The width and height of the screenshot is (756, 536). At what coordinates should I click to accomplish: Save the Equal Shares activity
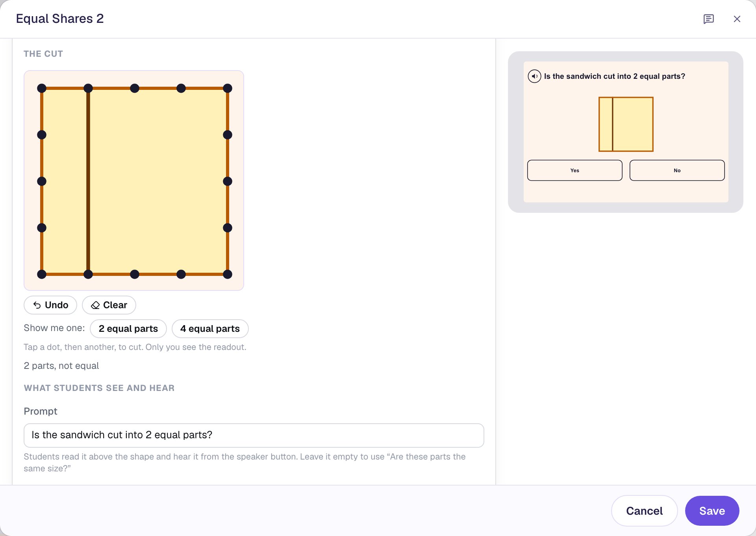coord(712,511)
